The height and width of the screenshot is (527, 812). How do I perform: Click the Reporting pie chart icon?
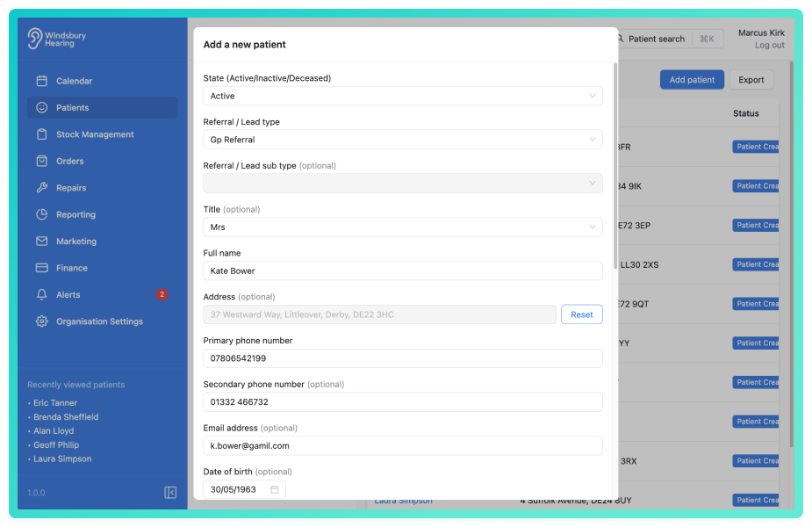click(42, 214)
